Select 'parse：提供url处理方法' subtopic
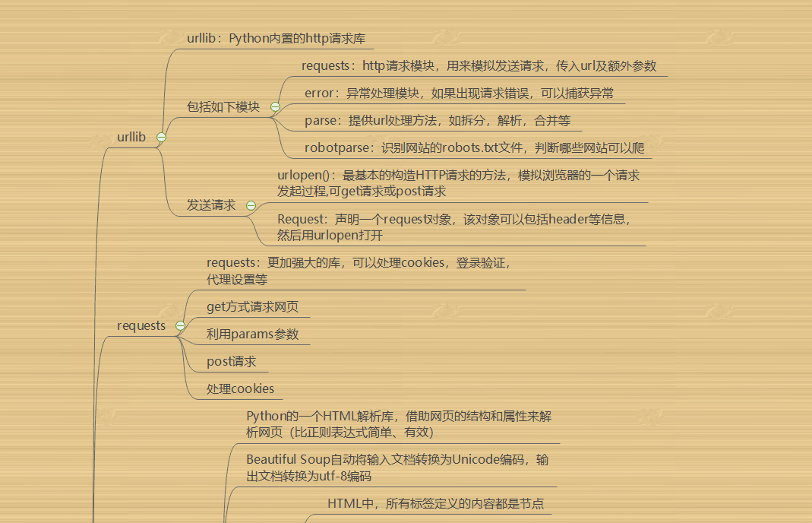 (x=438, y=120)
